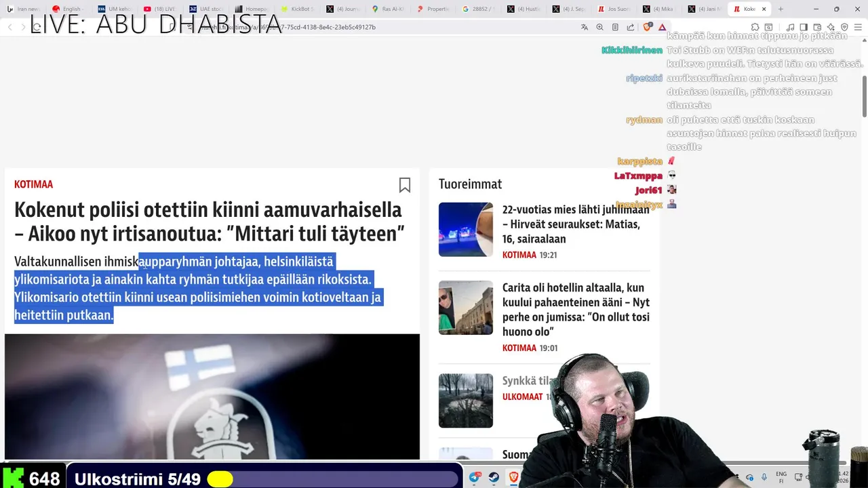Click the headline Kokenut poliisi otettiin kiinni
The height and width of the screenshot is (488, 868).
pyautogui.click(x=210, y=222)
